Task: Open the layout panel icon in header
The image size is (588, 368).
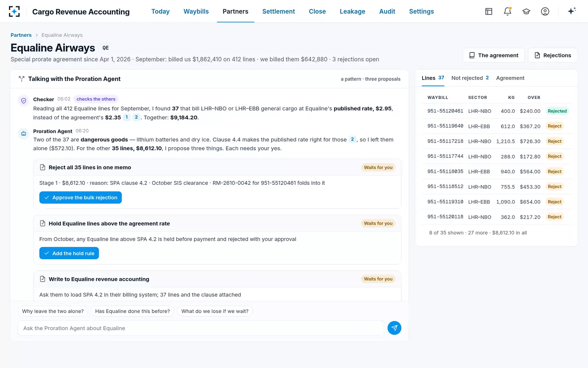Action: (x=489, y=11)
